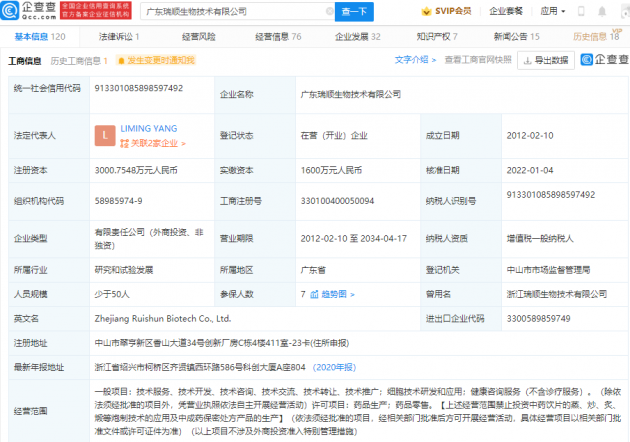The width and height of the screenshot is (630, 442).
Task: Click the 导出数据 export button
Action: click(546, 60)
